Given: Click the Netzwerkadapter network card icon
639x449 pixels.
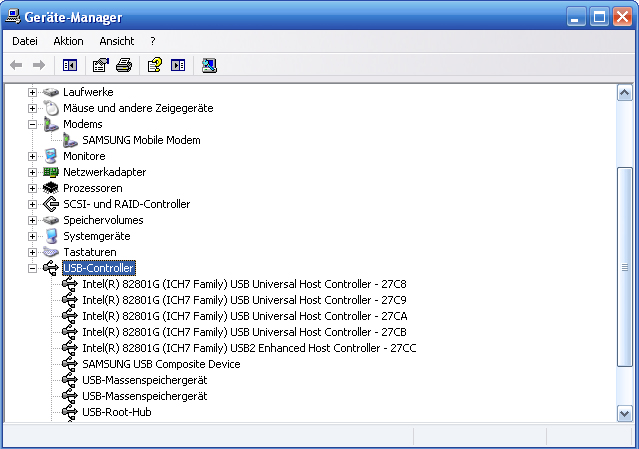Looking at the screenshot, I should tap(51, 172).
